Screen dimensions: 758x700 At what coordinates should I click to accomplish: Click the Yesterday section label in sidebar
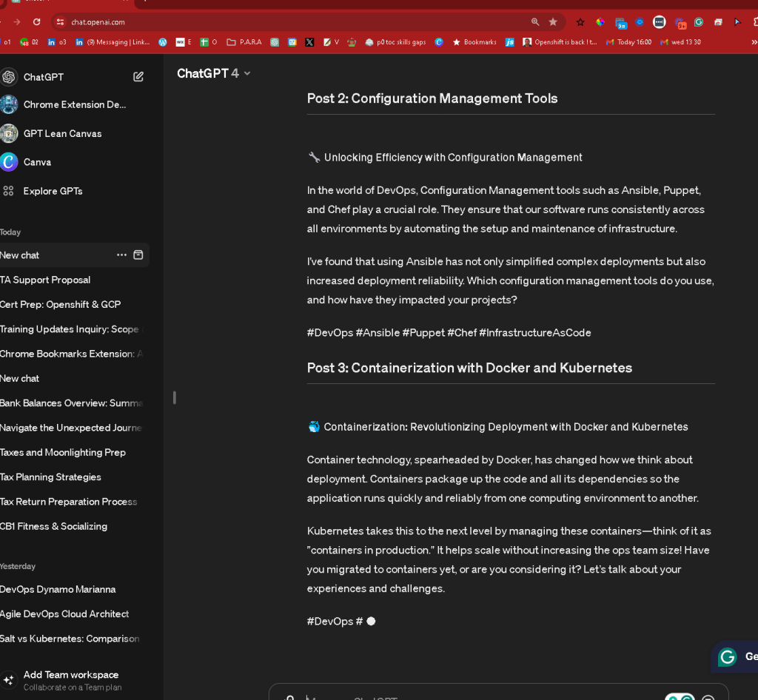(18, 566)
